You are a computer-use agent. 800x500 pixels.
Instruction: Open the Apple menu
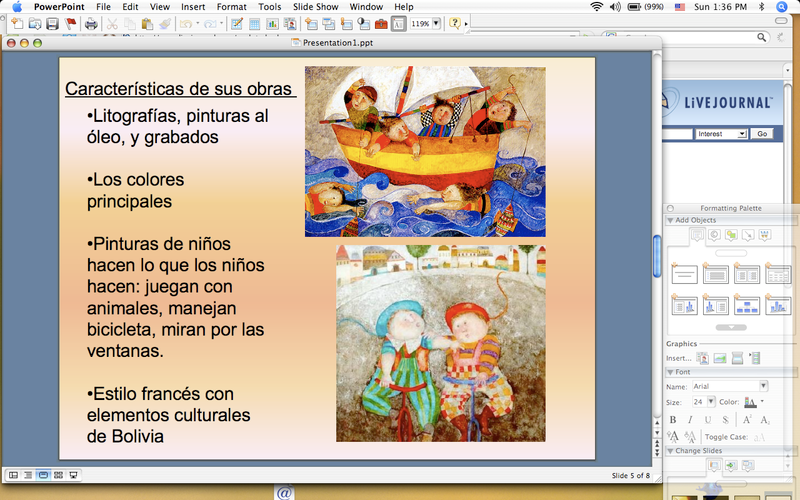(x=17, y=7)
